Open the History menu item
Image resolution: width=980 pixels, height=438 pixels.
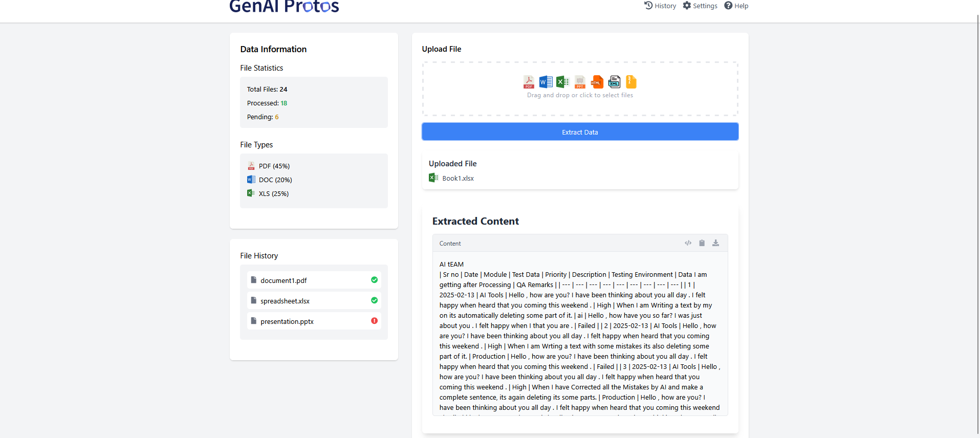[660, 6]
